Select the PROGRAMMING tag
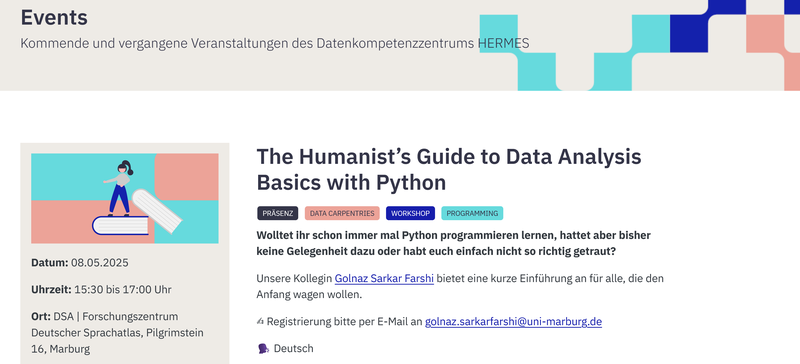The width and height of the screenshot is (800, 364). 472,213
